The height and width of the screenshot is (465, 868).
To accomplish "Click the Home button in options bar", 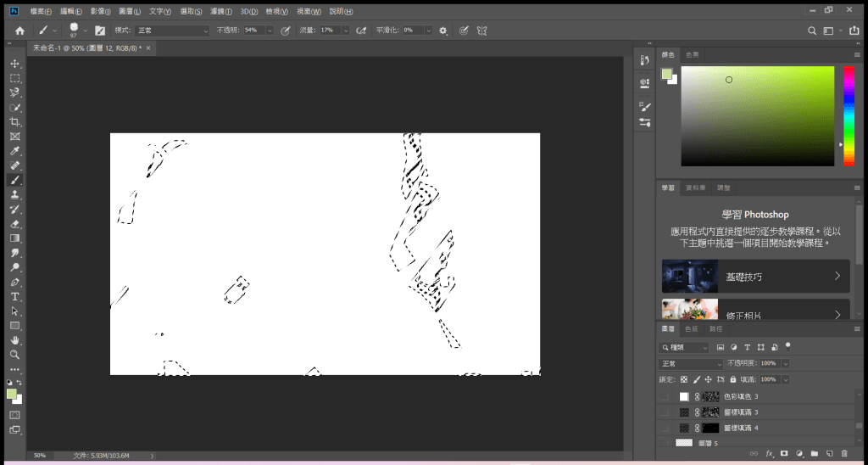I will coord(19,30).
